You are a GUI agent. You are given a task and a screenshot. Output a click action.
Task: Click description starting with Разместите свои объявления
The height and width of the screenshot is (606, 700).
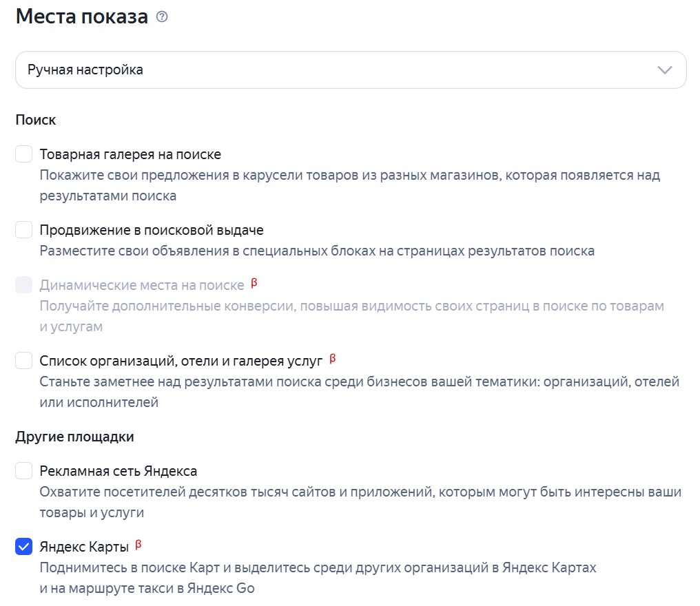(317, 251)
